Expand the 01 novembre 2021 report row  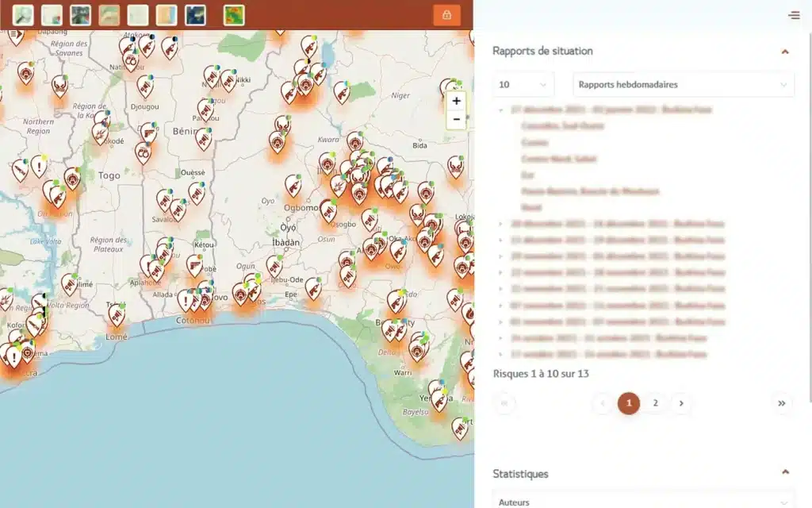point(617,322)
